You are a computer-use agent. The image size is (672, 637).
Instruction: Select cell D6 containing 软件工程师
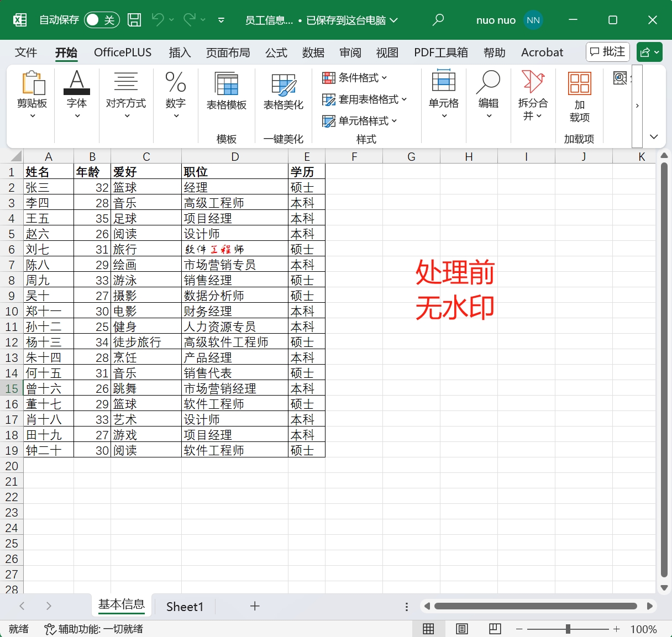(234, 250)
